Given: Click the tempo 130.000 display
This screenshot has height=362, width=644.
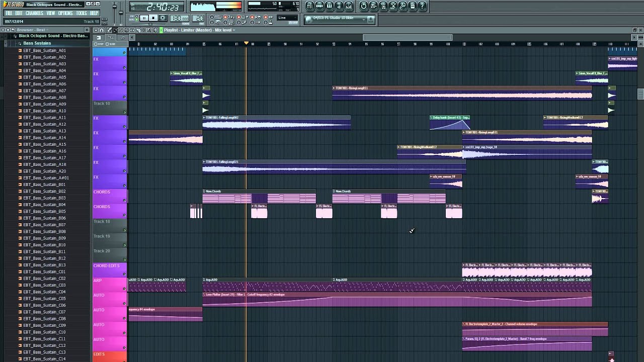Looking at the screenshot, I should click(x=180, y=18).
